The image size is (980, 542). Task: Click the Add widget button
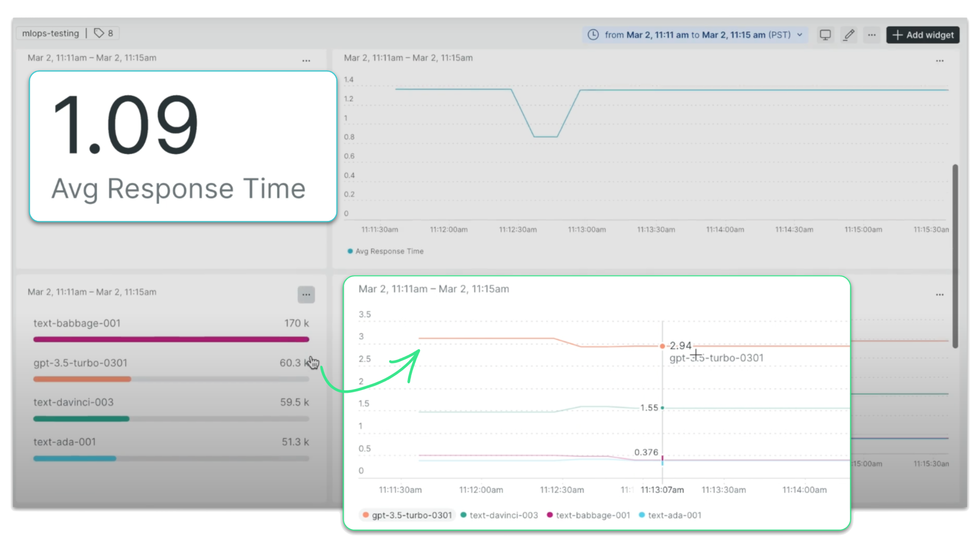922,35
